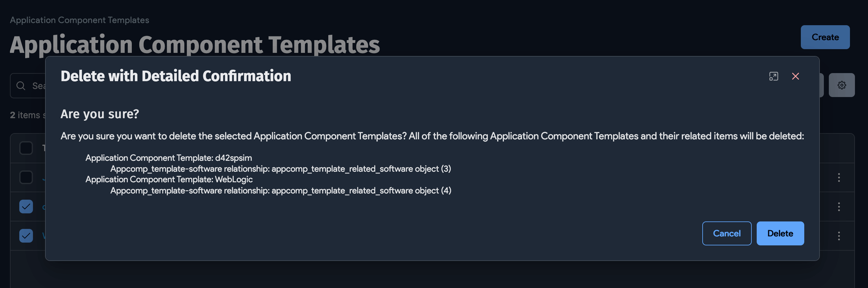Confirm deletion with the Delete button
The height and width of the screenshot is (288, 868).
780,233
